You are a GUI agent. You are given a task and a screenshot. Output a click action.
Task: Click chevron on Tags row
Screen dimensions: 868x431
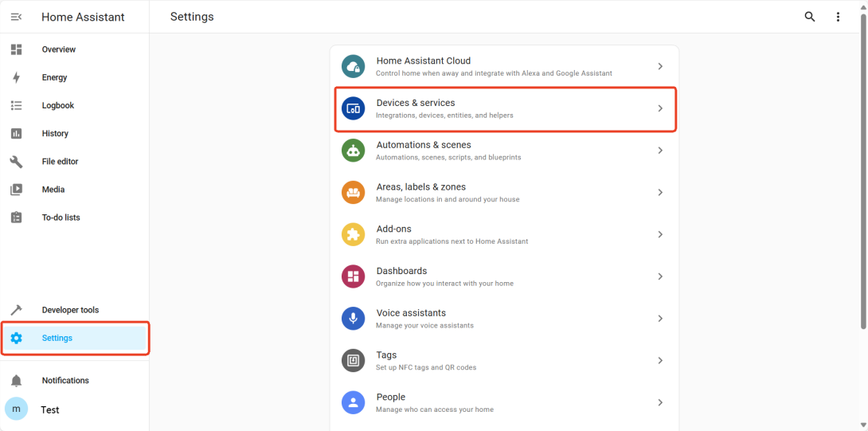click(660, 361)
